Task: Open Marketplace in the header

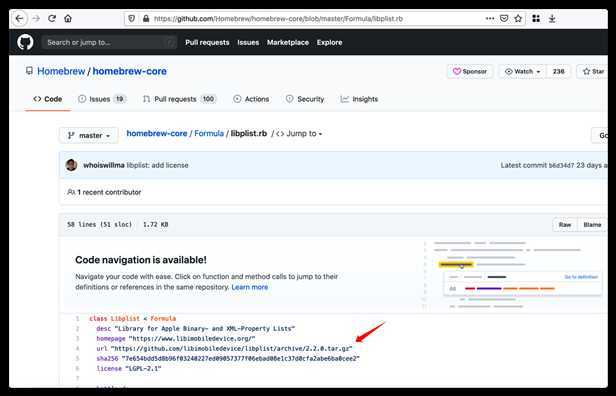Action: (x=288, y=42)
